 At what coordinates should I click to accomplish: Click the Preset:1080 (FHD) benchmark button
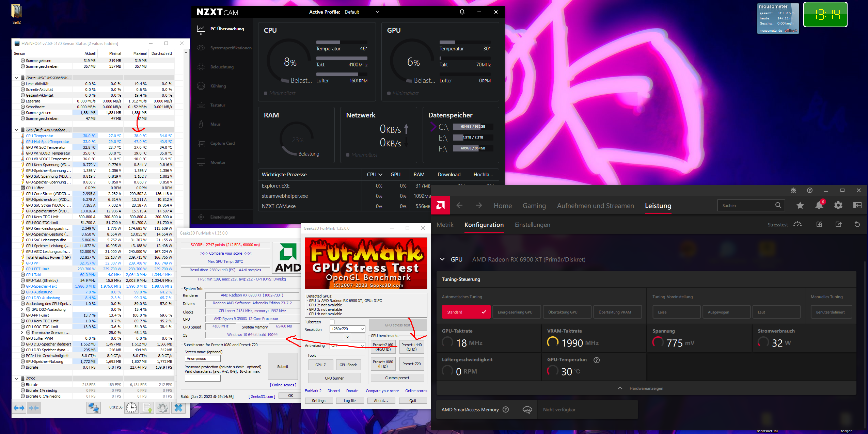[383, 364]
